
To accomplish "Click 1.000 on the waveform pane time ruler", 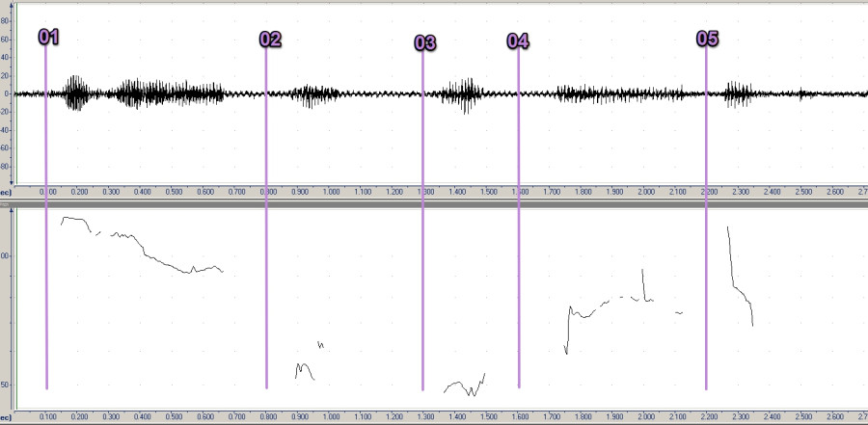I will (331, 192).
